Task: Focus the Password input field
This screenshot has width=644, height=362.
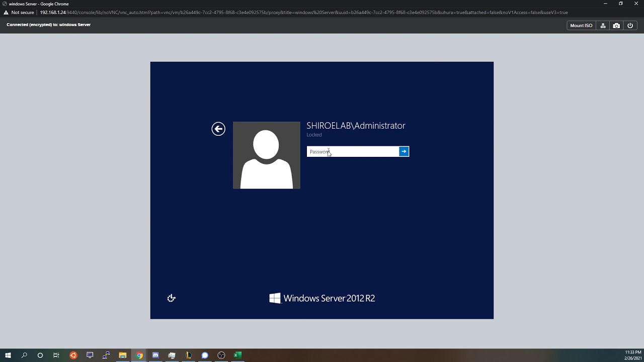Action: (353, 151)
